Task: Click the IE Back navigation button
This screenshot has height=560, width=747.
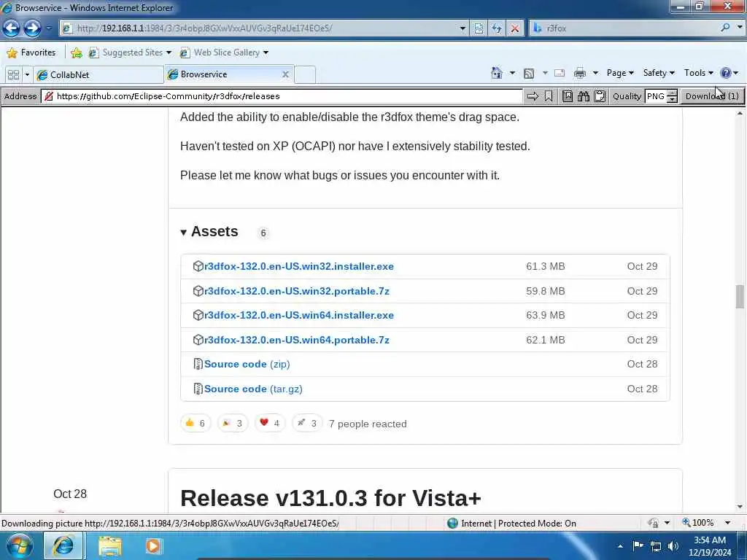Action: [x=12, y=28]
